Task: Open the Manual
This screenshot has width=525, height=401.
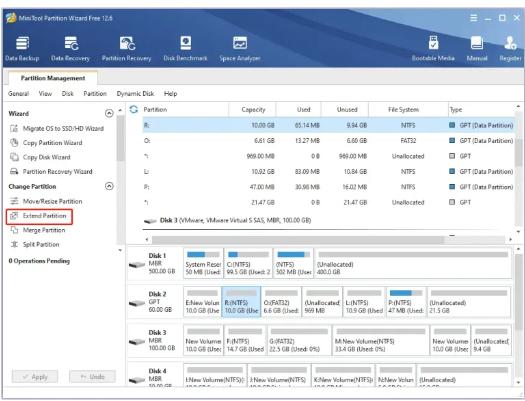Action: click(x=477, y=49)
